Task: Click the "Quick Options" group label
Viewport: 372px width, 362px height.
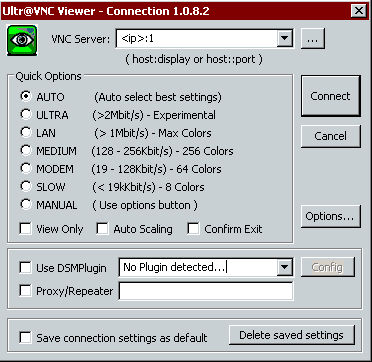Action: pyautogui.click(x=48, y=76)
